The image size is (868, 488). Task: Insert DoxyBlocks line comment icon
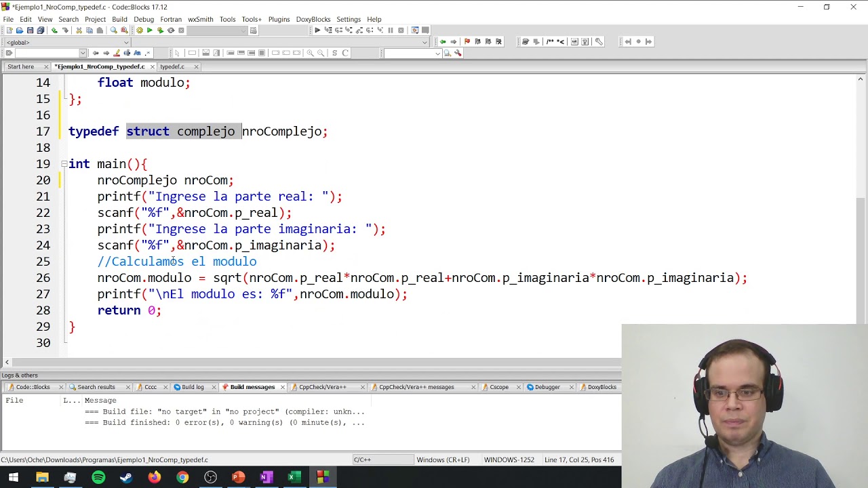tap(560, 41)
